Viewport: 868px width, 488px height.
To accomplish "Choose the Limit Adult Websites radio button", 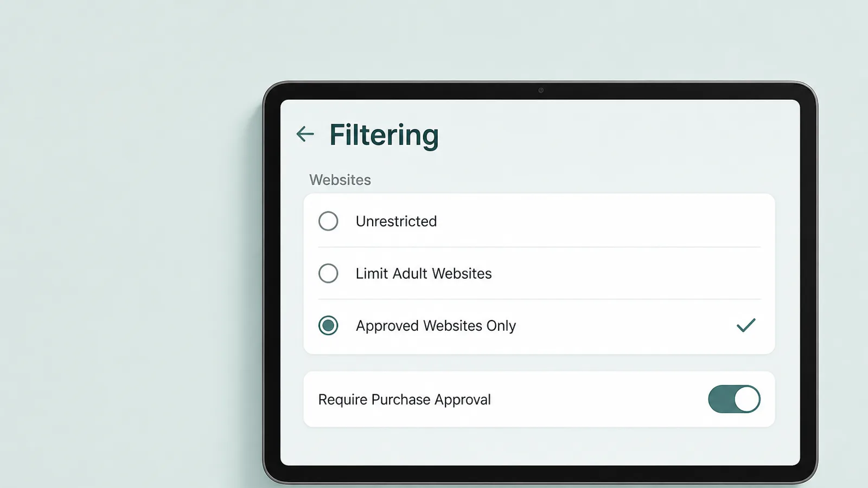I will (328, 273).
